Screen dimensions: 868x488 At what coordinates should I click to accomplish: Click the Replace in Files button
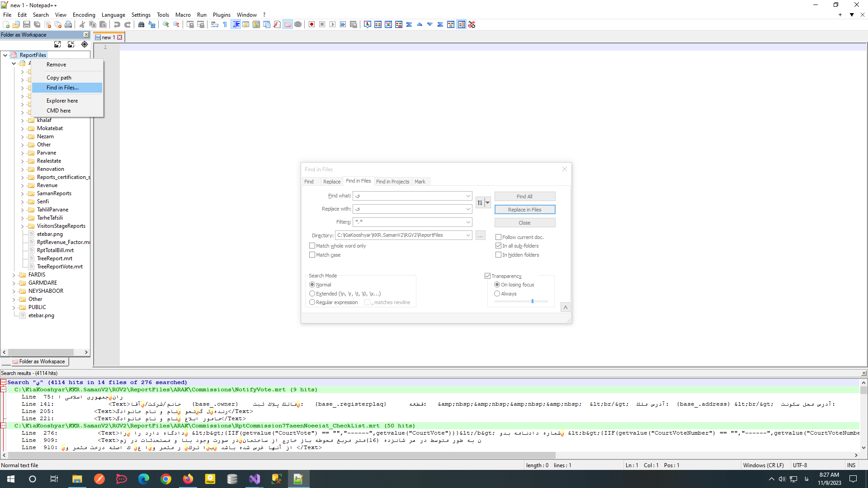[x=524, y=210]
